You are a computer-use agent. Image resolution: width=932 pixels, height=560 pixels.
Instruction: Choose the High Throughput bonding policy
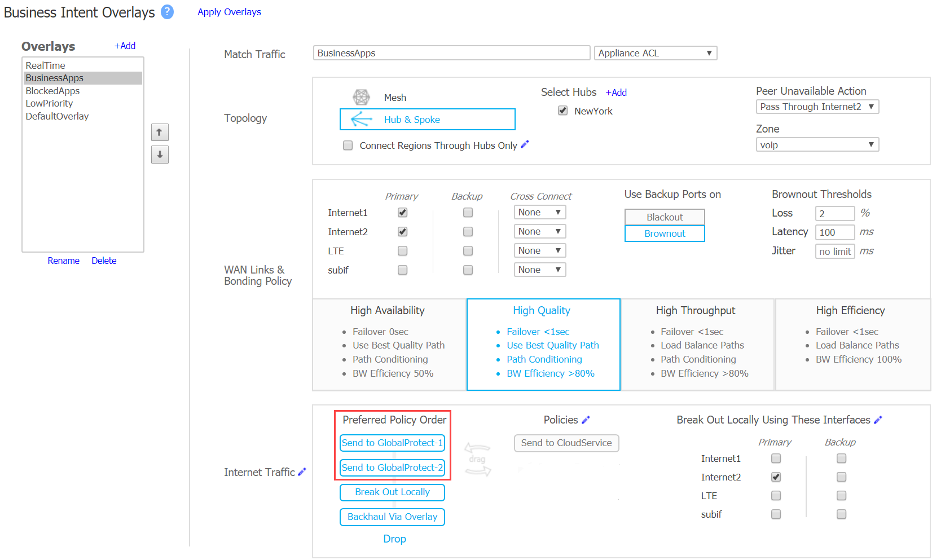pos(696,345)
